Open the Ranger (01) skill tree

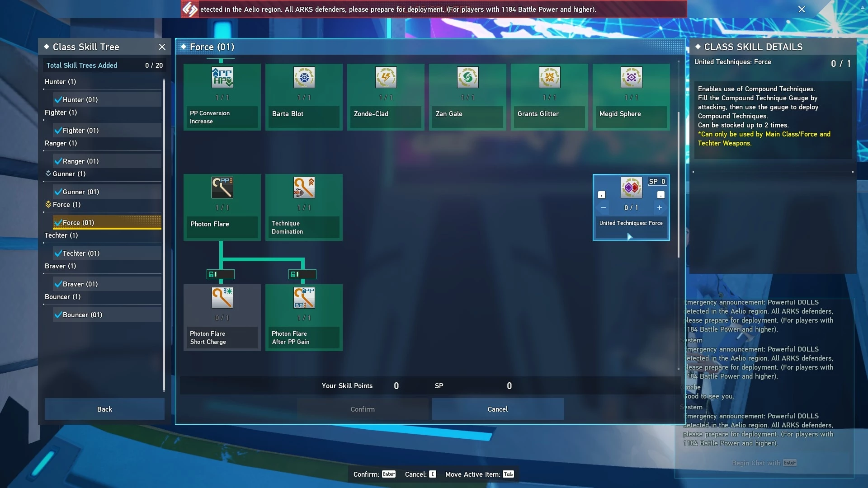107,161
